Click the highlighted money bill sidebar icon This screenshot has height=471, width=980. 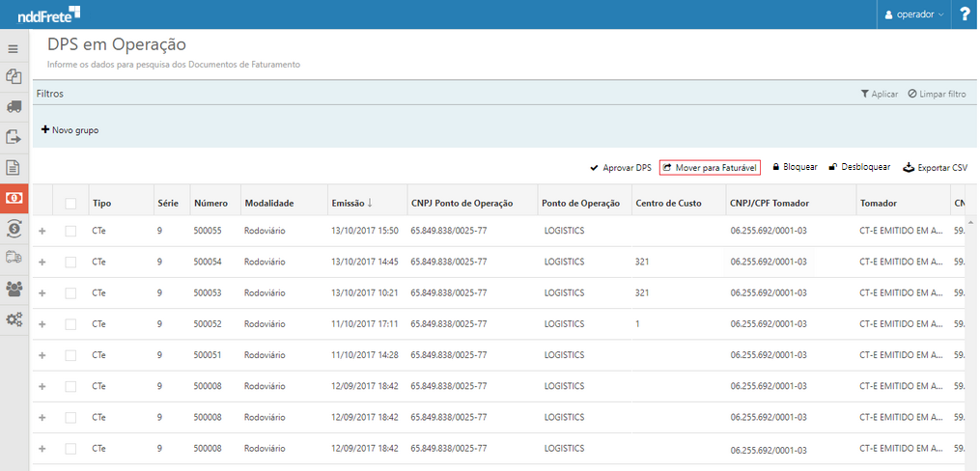pos(14,198)
